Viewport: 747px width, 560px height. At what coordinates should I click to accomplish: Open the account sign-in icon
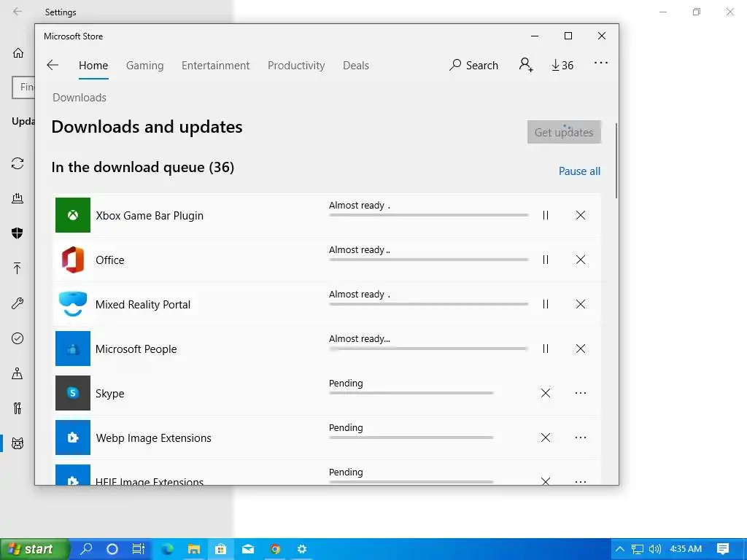[526, 65]
